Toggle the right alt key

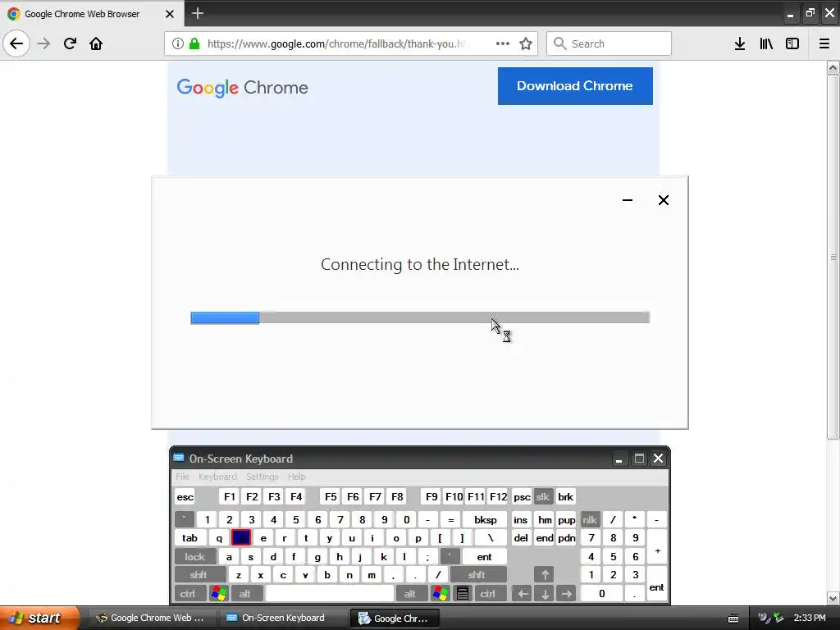tap(410, 594)
